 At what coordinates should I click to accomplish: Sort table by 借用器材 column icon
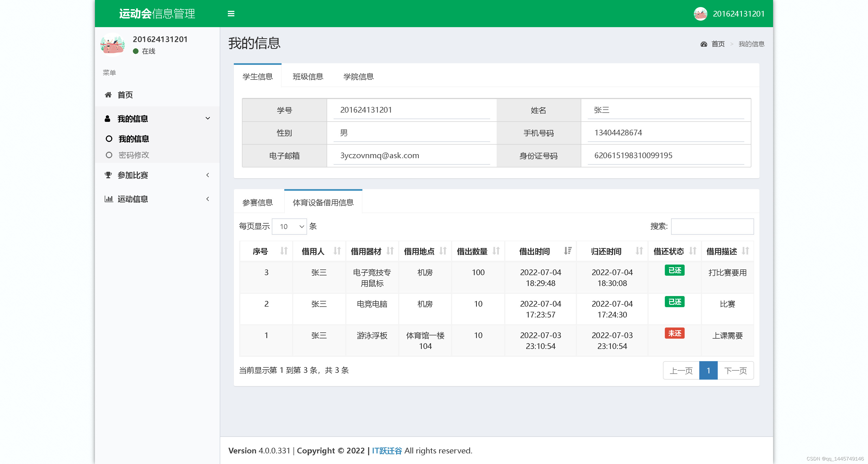(390, 251)
